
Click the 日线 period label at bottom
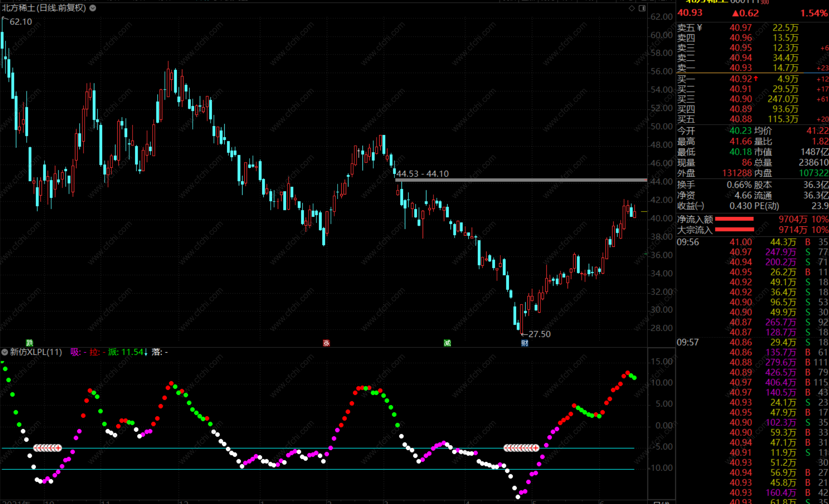[x=661, y=503]
